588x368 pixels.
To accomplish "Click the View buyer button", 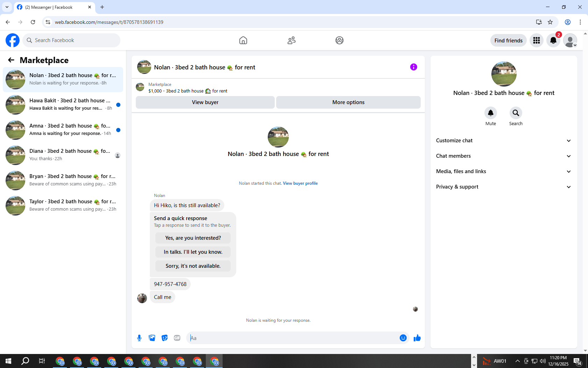I will (205, 102).
